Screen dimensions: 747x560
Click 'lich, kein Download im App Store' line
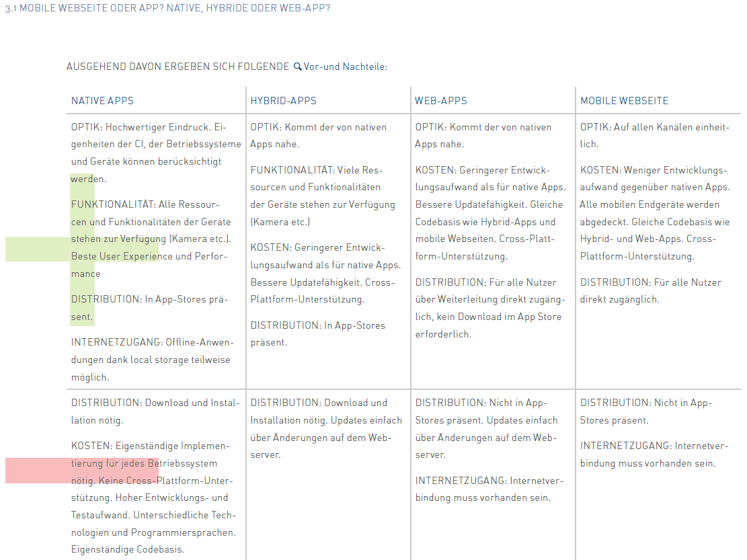(488, 317)
